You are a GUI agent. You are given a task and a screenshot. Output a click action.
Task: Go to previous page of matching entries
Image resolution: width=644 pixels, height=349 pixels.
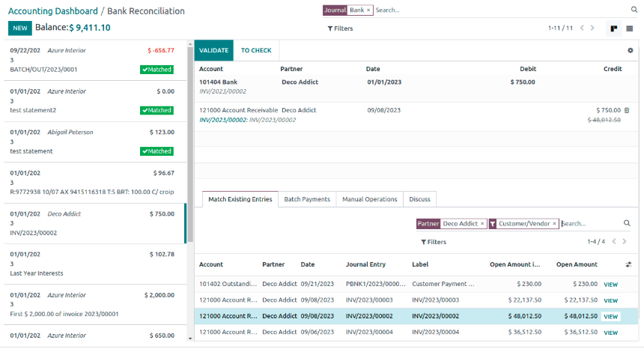(x=614, y=242)
